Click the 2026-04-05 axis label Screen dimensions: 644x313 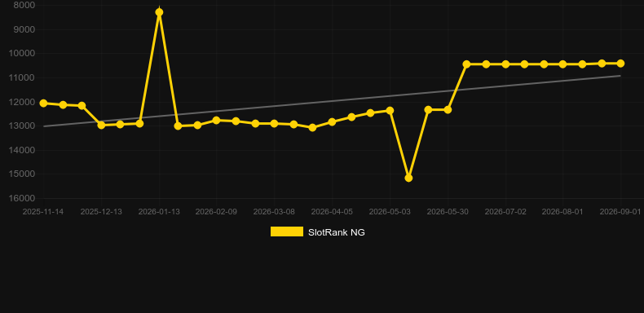[332, 212]
